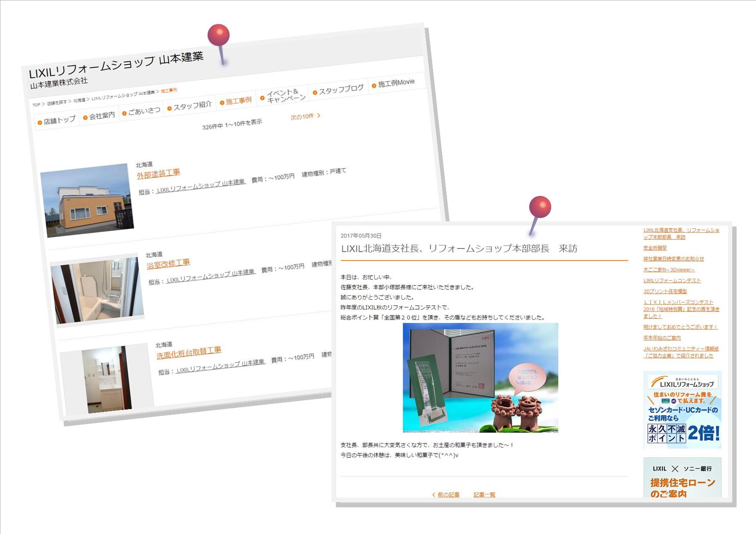Open the 洗面化粧台取替工事 case link

189,353
